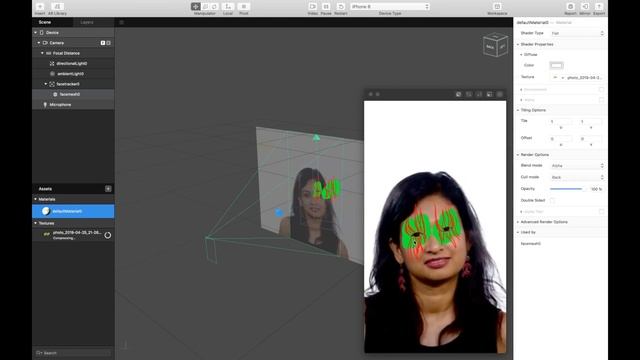Screen dimensions: 640x360
Task: Click the Opacity percentage field
Action: click(596, 189)
